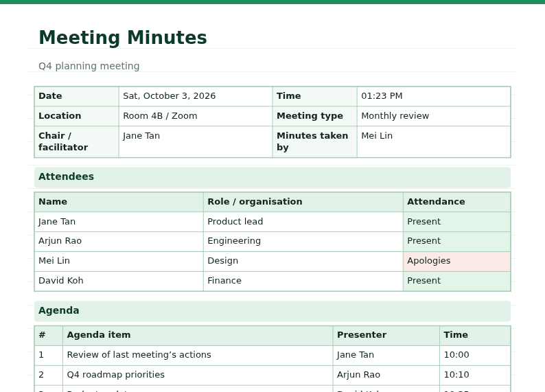Click the 'Time' label in details table

point(314,96)
